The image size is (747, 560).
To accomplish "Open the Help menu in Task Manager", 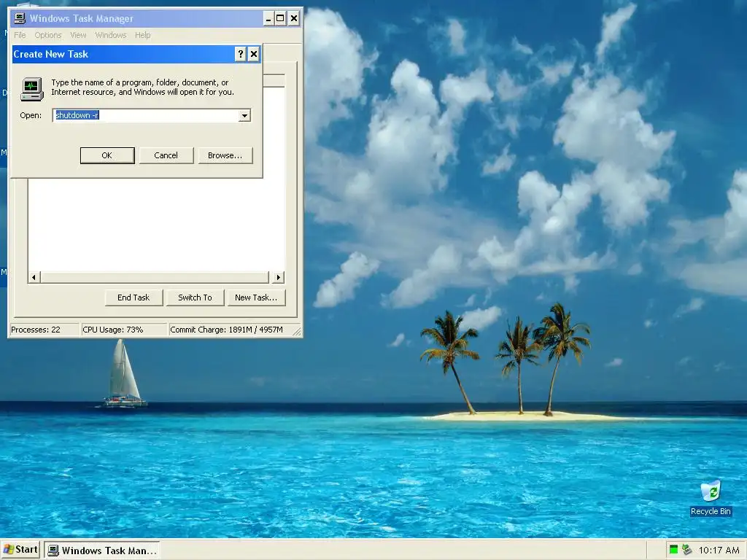I will (142, 35).
